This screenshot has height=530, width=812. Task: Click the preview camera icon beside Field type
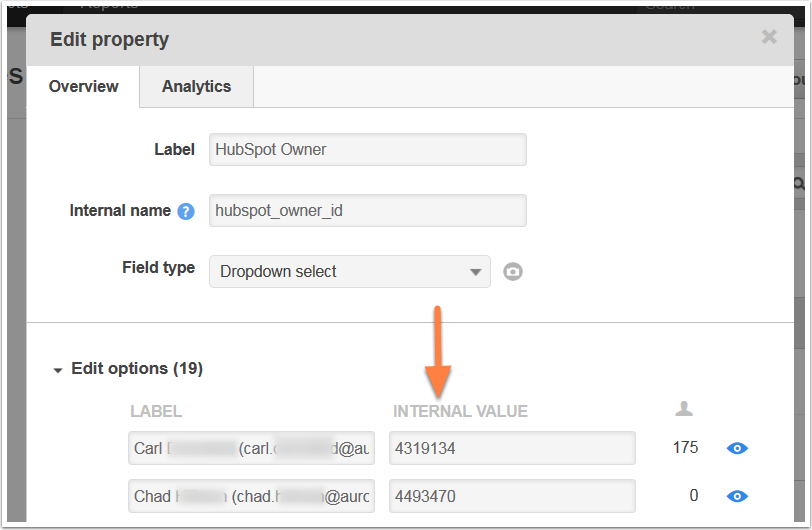point(513,271)
